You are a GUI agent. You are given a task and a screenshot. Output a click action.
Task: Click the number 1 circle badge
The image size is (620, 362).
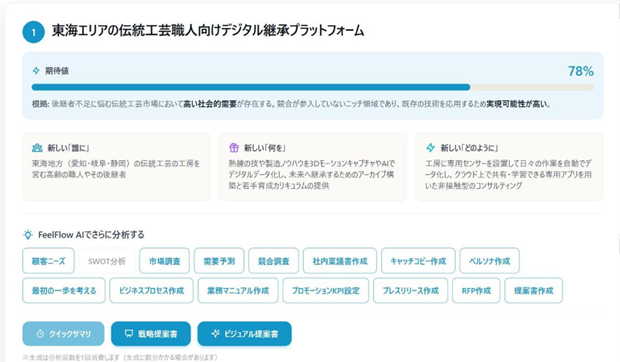[34, 32]
